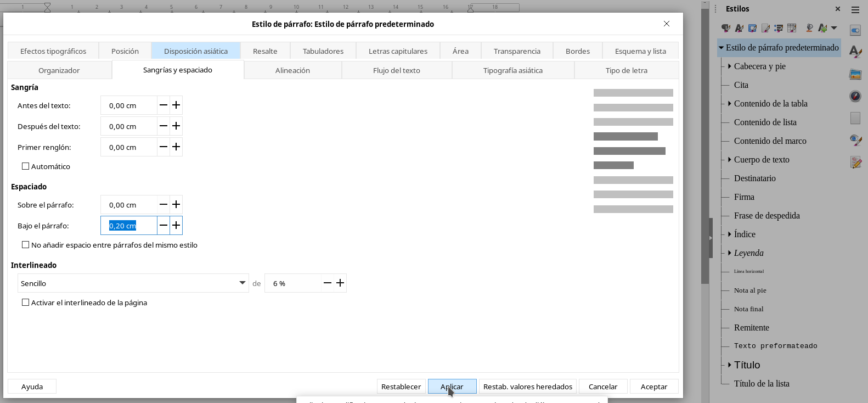Select the Paragraph Styles icon in Estilos panel

(x=726, y=28)
